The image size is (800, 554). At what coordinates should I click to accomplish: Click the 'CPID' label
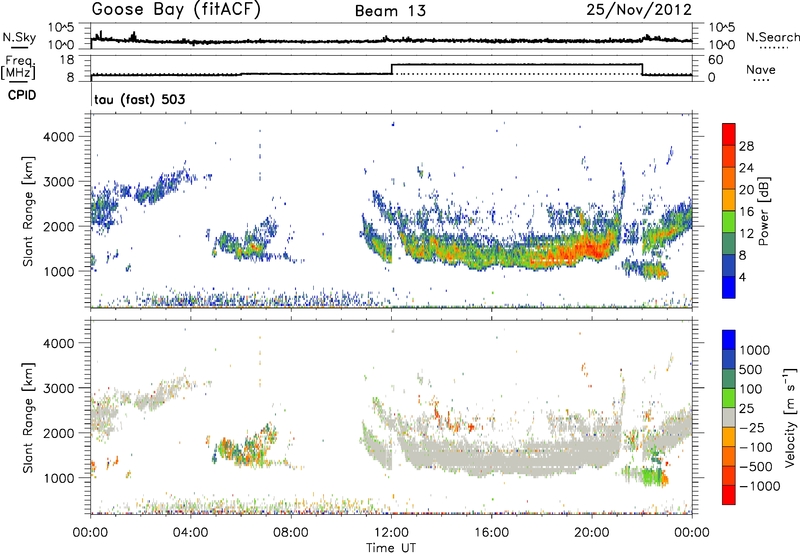[22, 95]
